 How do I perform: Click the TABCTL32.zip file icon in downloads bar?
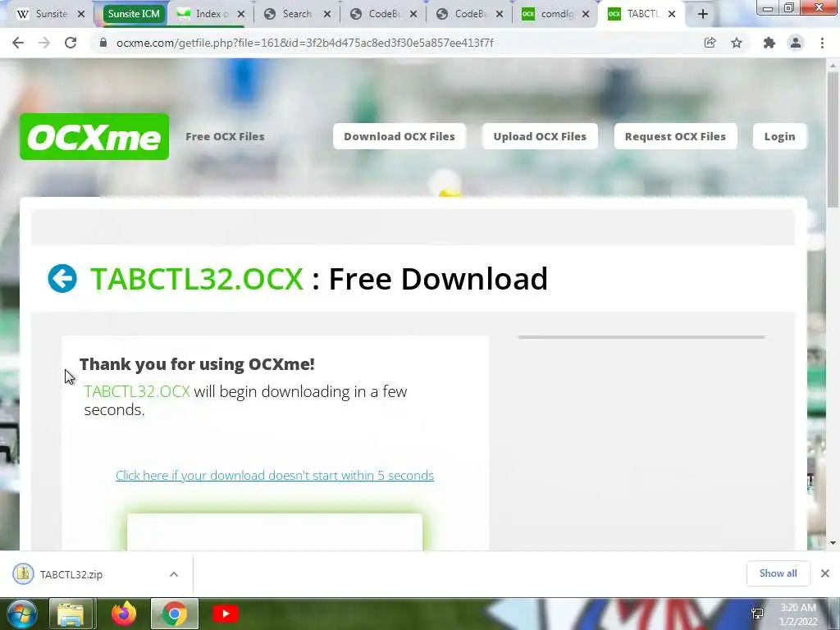point(23,573)
